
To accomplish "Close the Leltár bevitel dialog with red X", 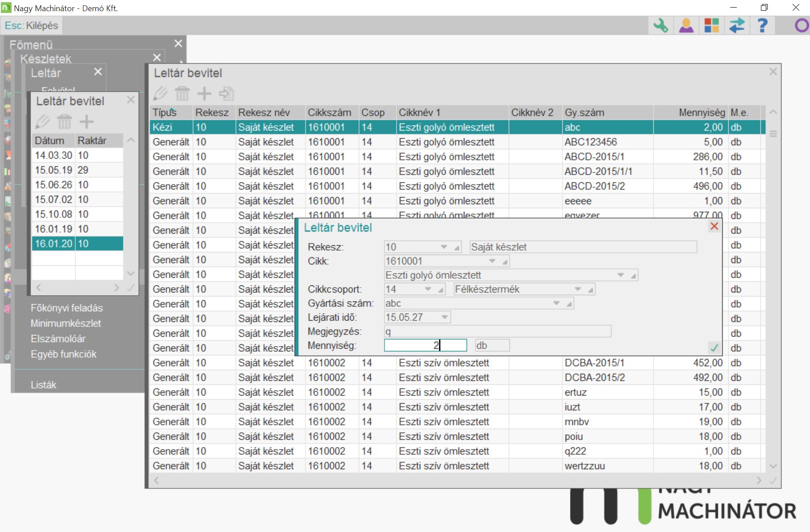I will pyautogui.click(x=714, y=227).
